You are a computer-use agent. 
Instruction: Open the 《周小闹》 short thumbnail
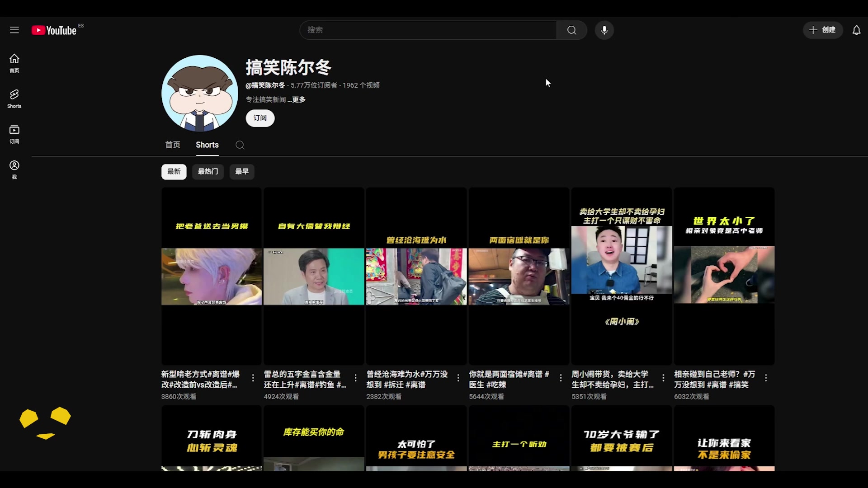point(622,276)
